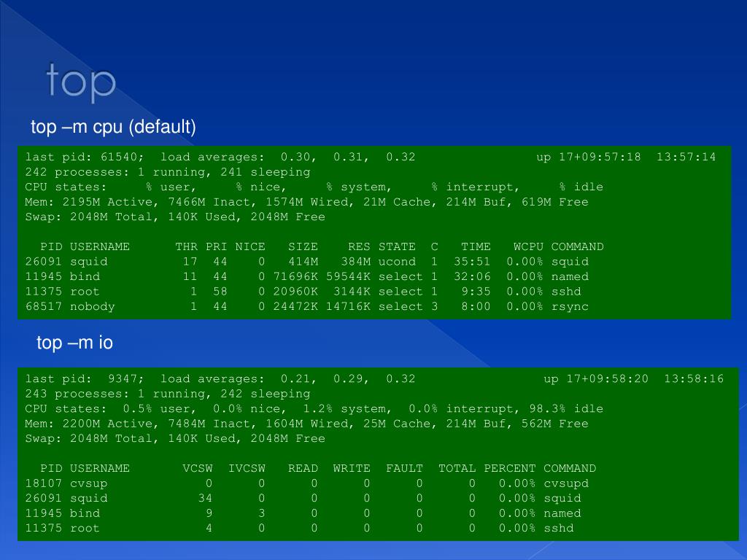Click "1574M Wired" memory value
The height and width of the screenshot is (560, 747).
(x=307, y=203)
